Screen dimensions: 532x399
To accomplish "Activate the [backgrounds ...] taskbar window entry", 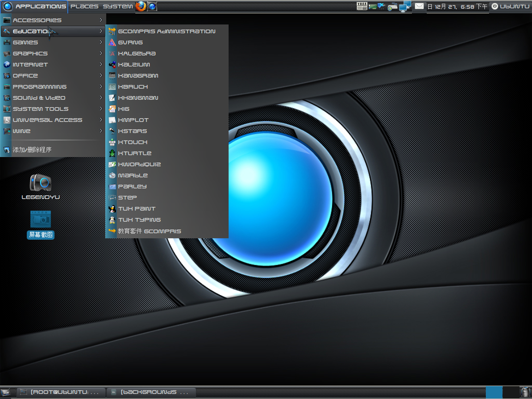I will [148, 392].
